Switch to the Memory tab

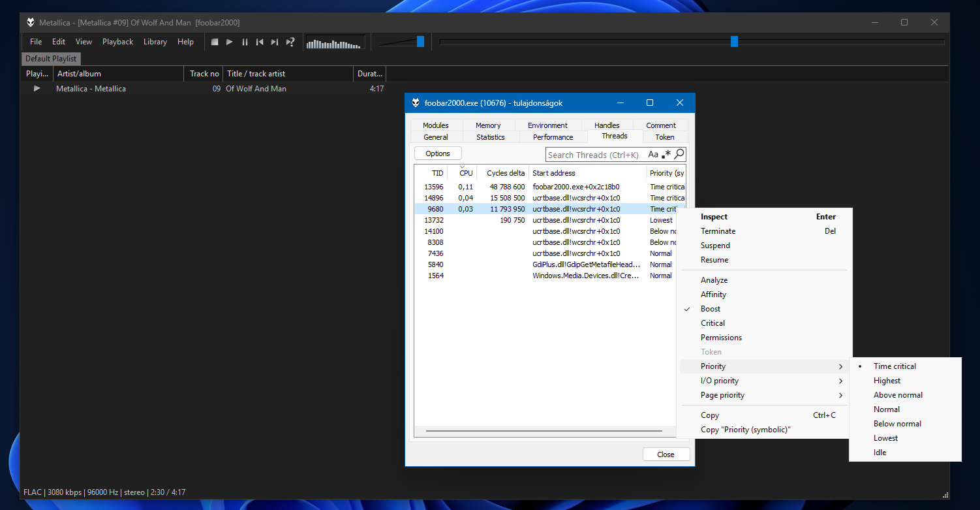point(488,125)
